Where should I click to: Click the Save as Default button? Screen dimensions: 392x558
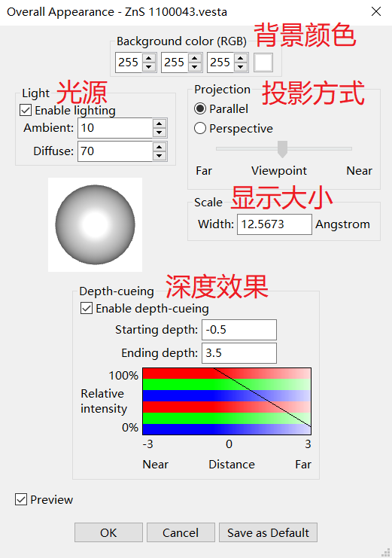coord(268,532)
